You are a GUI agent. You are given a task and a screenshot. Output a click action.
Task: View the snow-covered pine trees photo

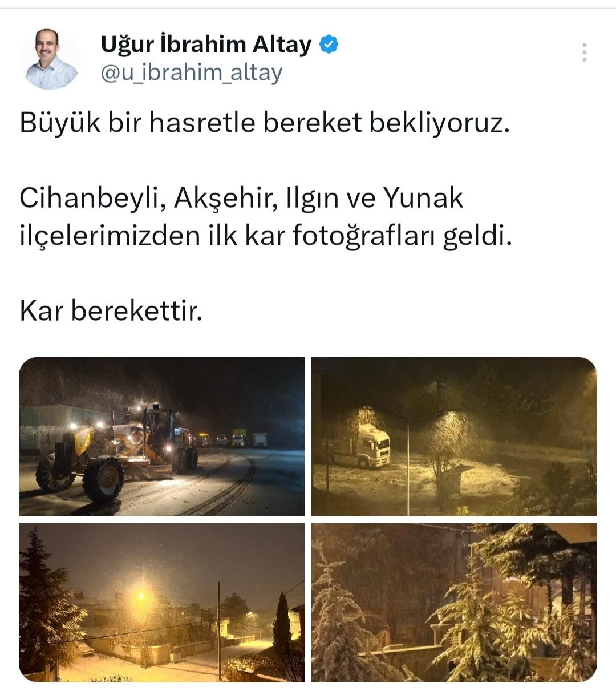[x=454, y=602]
